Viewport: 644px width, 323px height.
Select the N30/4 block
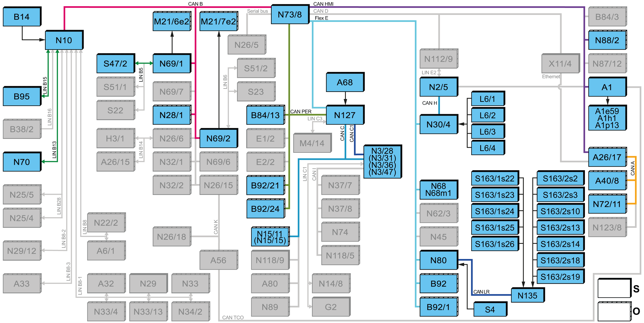click(439, 124)
